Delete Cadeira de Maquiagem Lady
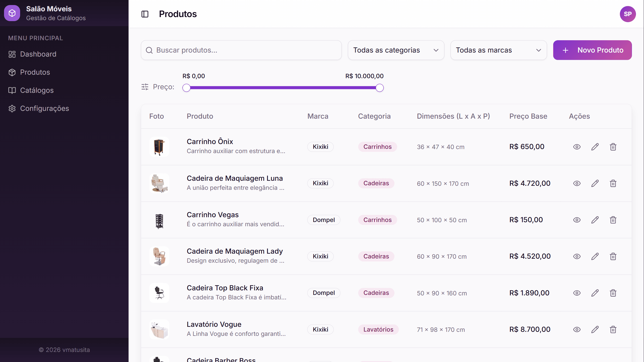The image size is (644, 362). [613, 256]
